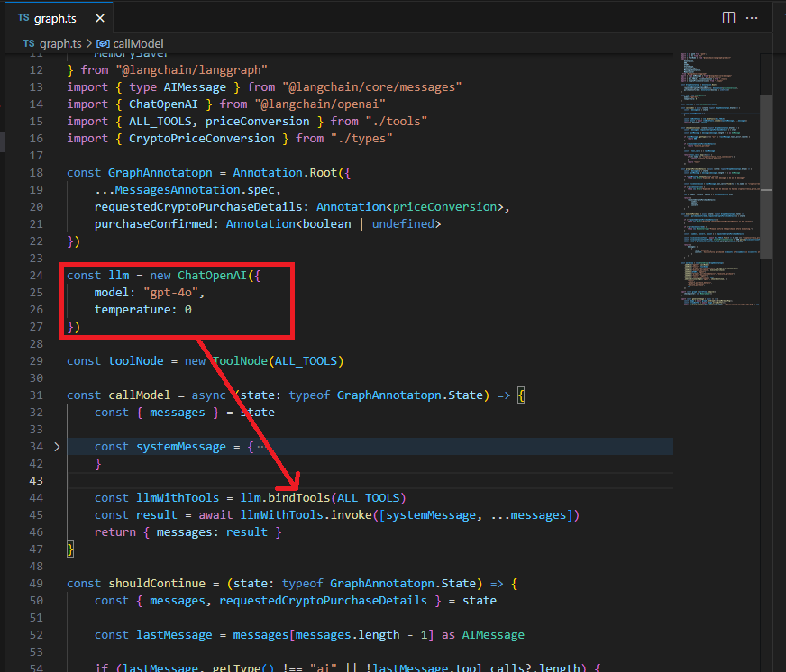Click the "./types" import path
The image size is (786, 672).
(361, 138)
